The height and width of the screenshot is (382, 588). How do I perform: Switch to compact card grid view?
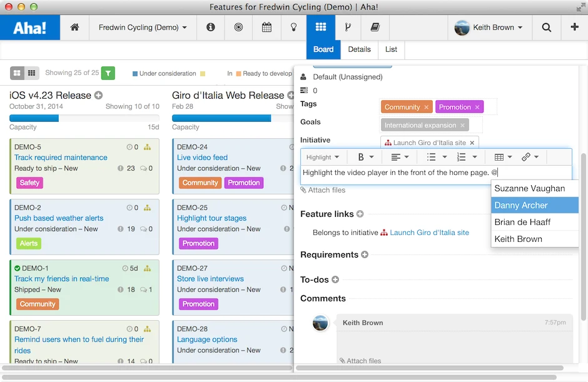(x=32, y=73)
